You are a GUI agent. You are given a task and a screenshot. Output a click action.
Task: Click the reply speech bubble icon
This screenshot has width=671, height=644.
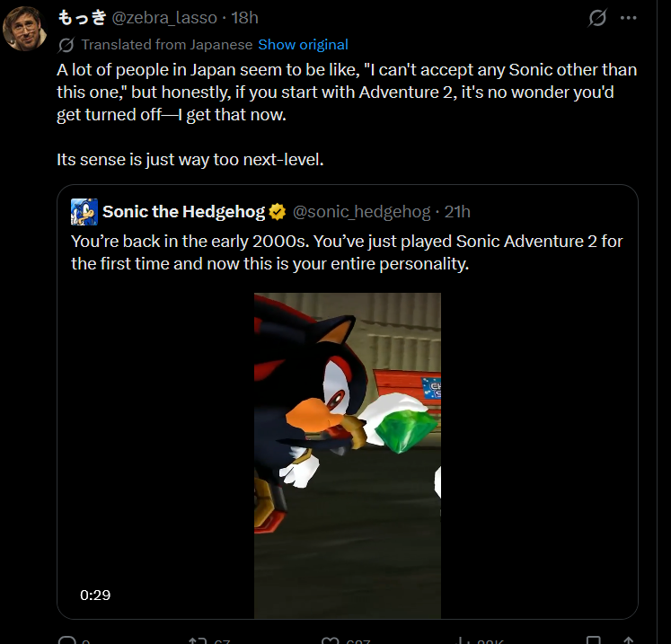67,640
